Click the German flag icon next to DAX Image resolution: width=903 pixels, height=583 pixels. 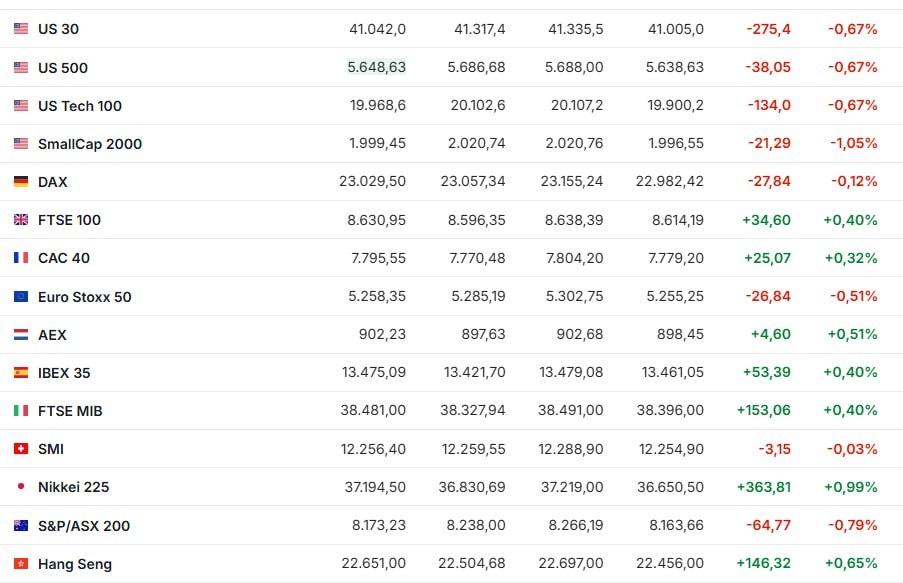21,181
